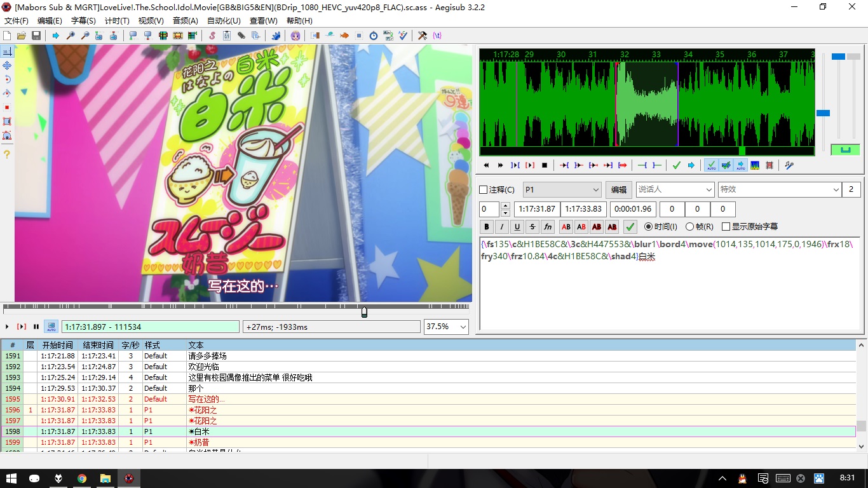Toggle bold formatting button
Screen dimensions: 868x488
[x=487, y=227]
